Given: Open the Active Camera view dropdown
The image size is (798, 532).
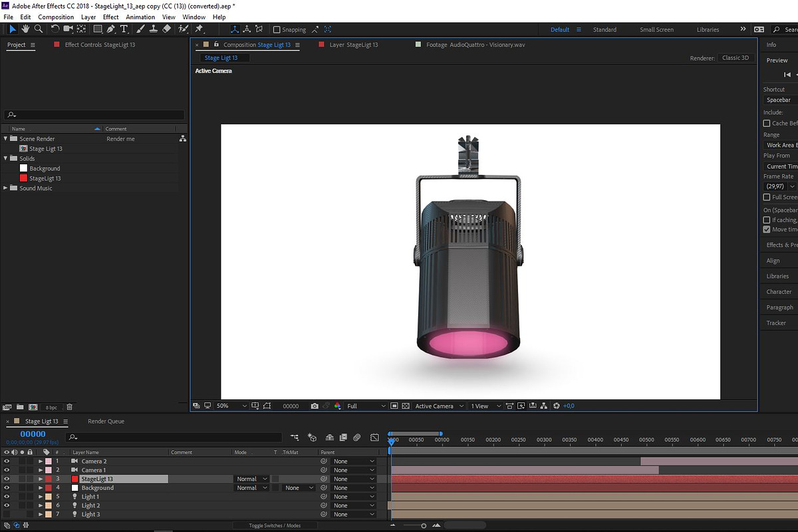Looking at the screenshot, I should click(438, 406).
